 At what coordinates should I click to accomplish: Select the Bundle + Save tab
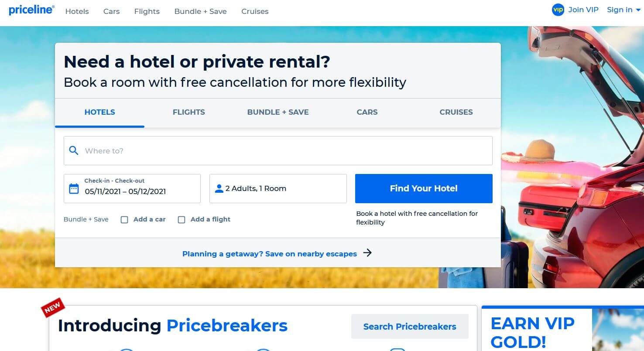pos(278,112)
